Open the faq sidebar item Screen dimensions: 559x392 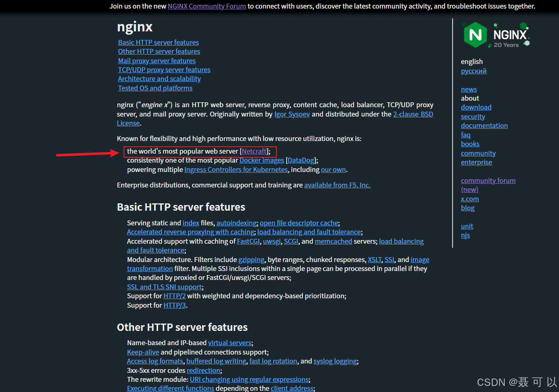pyautogui.click(x=466, y=135)
